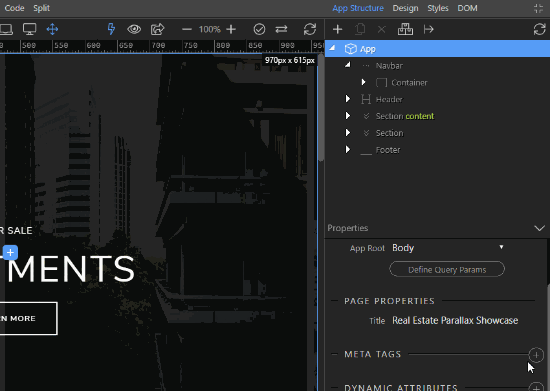Expand the Container tree node

[364, 82]
